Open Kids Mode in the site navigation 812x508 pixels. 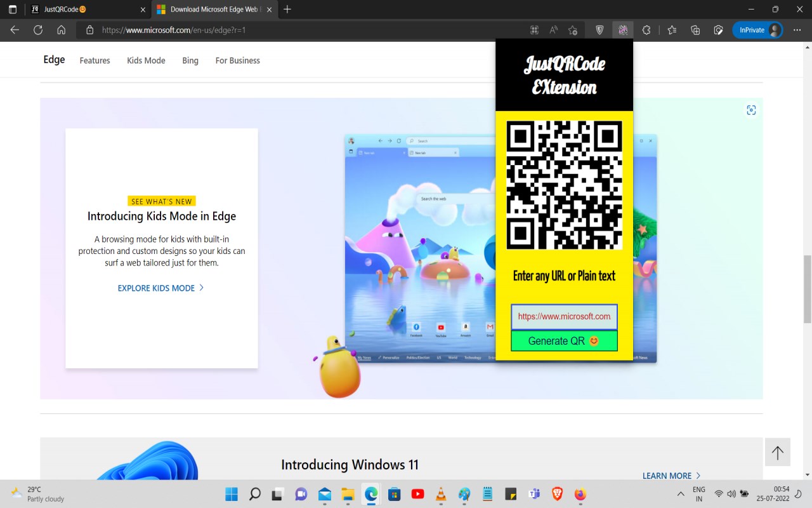(x=146, y=60)
